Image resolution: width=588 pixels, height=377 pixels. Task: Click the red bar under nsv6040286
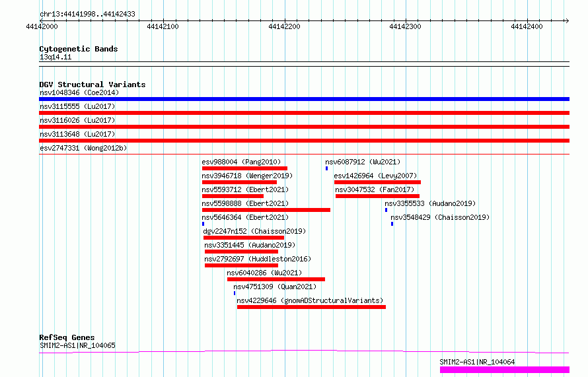pyautogui.click(x=276, y=279)
